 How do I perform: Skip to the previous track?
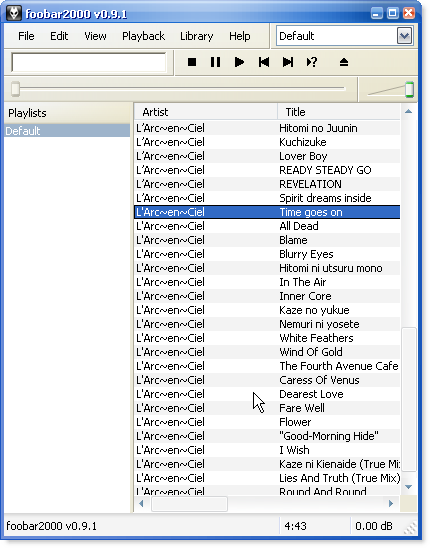tap(264, 62)
